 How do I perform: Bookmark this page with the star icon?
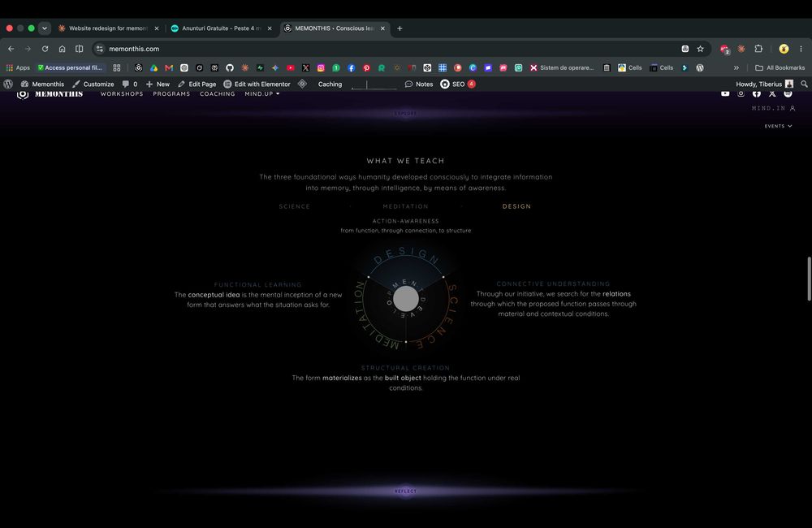700,49
